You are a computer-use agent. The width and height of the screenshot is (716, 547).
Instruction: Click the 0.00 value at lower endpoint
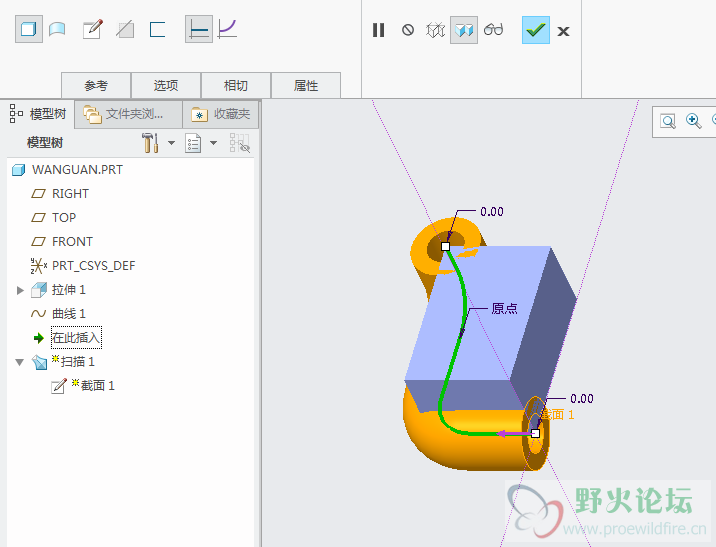point(582,399)
